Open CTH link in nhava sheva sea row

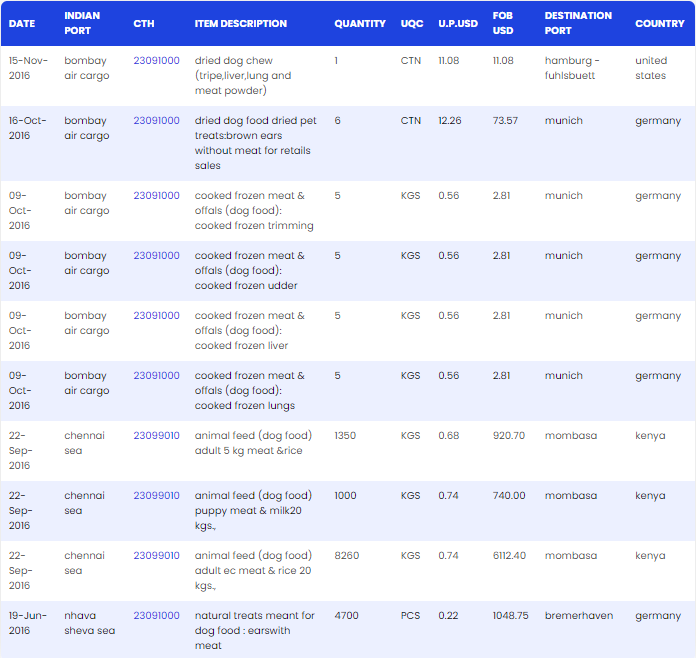click(x=156, y=615)
